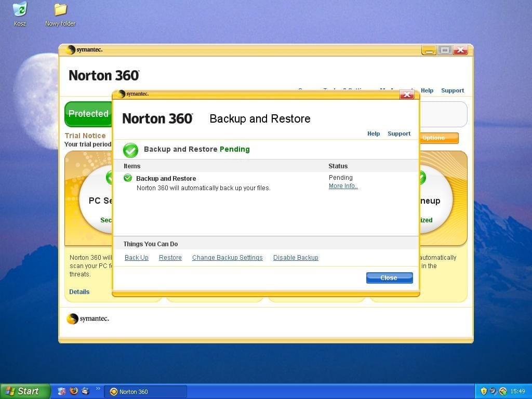The image size is (532, 399).
Task: Click the first quick launch icon next to Start
Action: (x=62, y=391)
